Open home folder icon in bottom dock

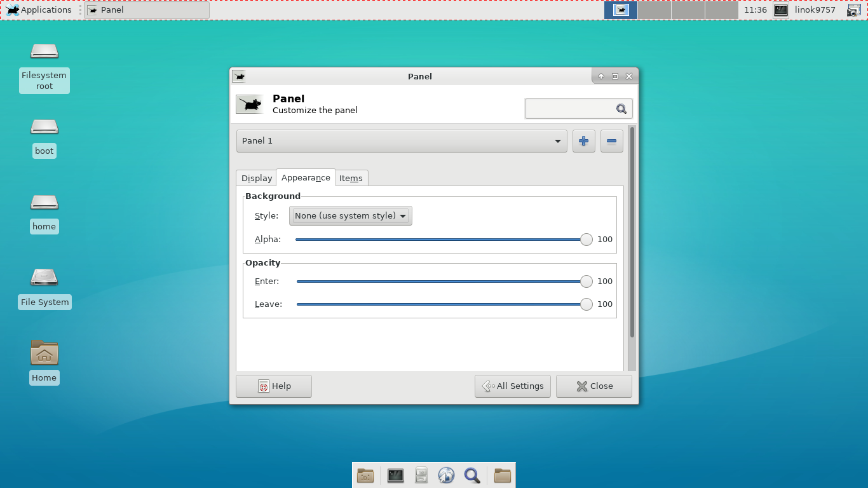(x=503, y=475)
